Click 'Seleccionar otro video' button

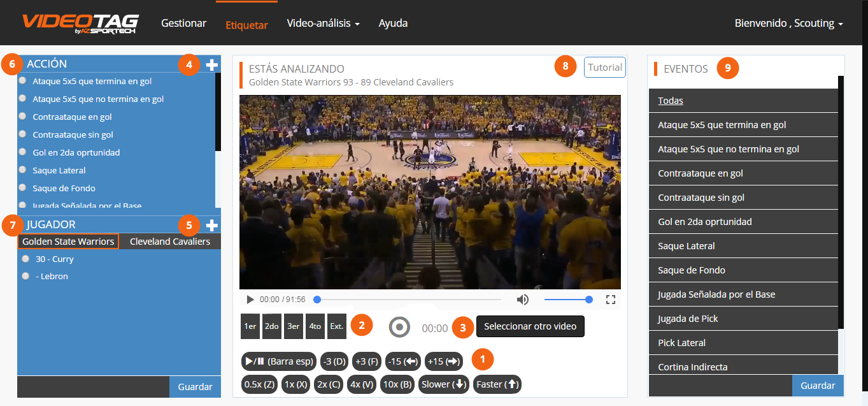pyautogui.click(x=530, y=326)
